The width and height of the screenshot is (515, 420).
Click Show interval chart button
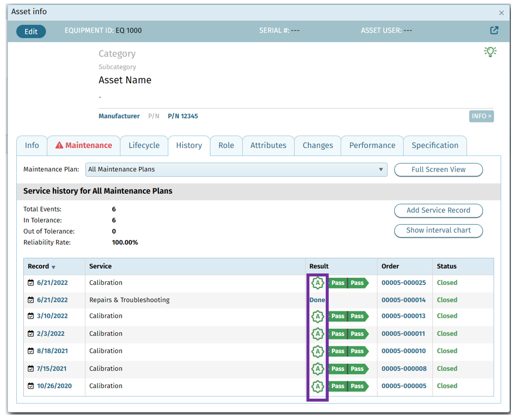438,230
